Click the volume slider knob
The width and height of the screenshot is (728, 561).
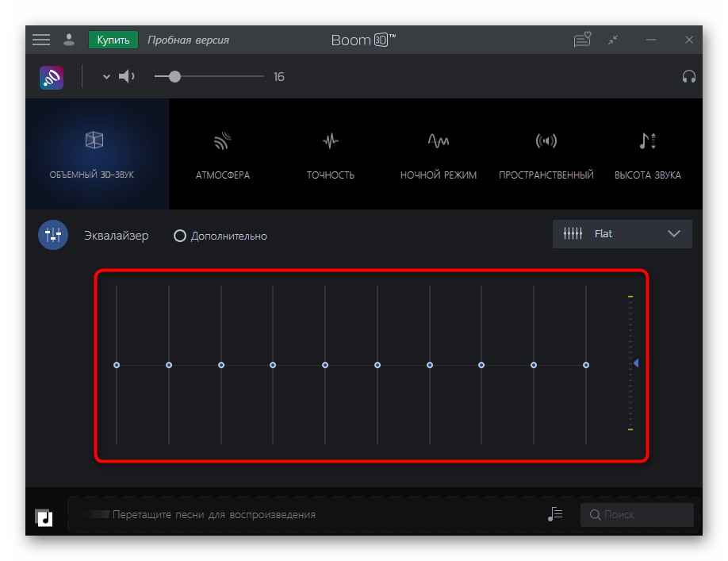tap(174, 77)
